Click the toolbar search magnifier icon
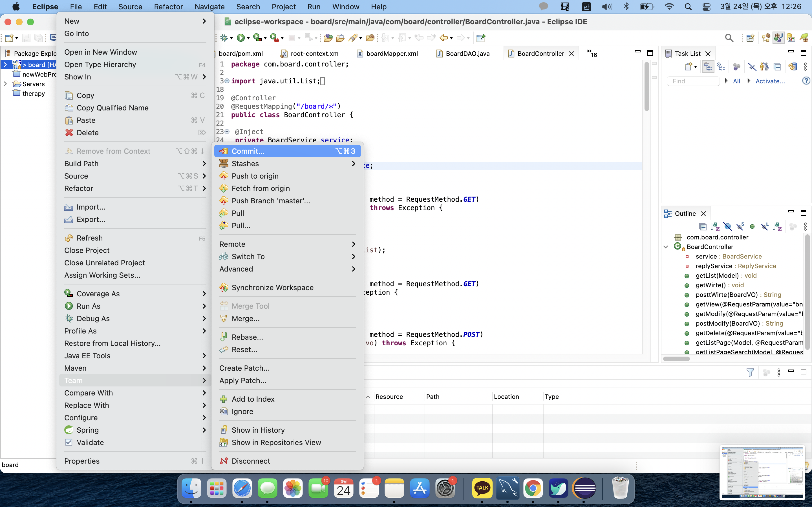Screen dimensions: 812x507 [x=729, y=38]
